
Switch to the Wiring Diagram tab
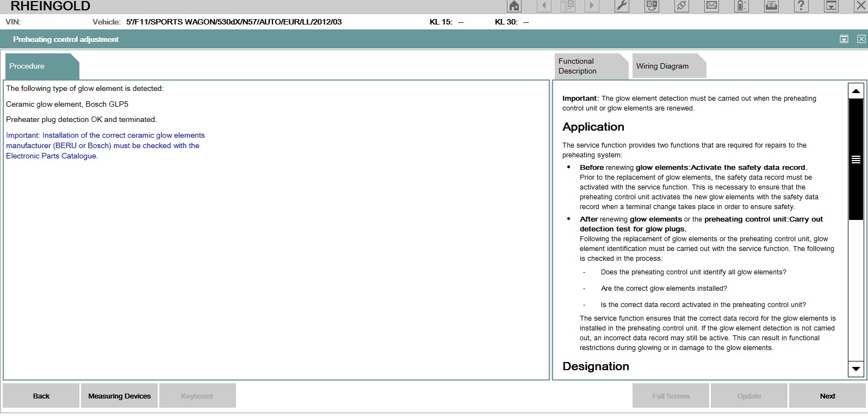[x=662, y=66]
